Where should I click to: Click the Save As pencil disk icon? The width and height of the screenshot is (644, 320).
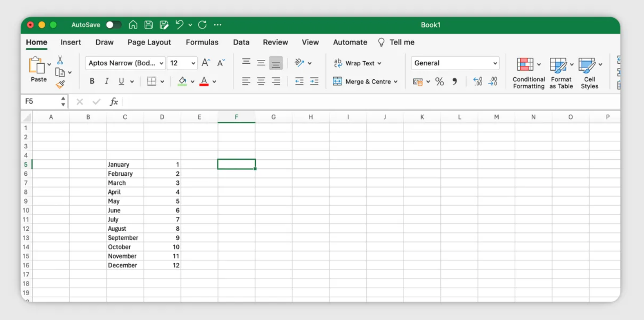tap(164, 25)
